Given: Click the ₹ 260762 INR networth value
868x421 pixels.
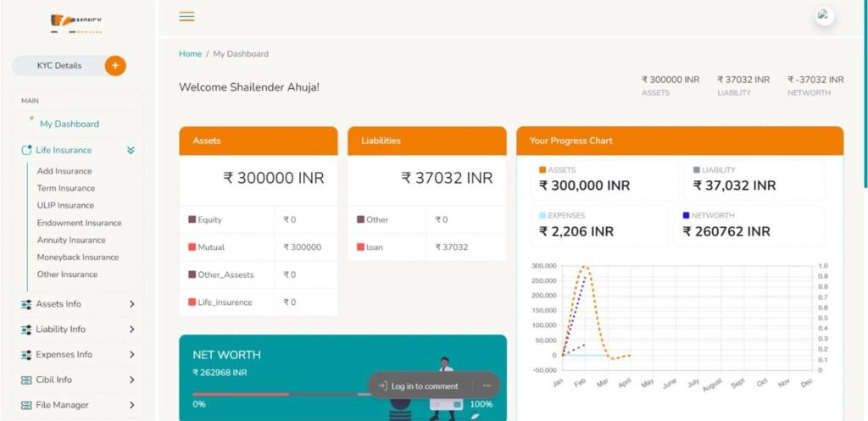Looking at the screenshot, I should [726, 232].
